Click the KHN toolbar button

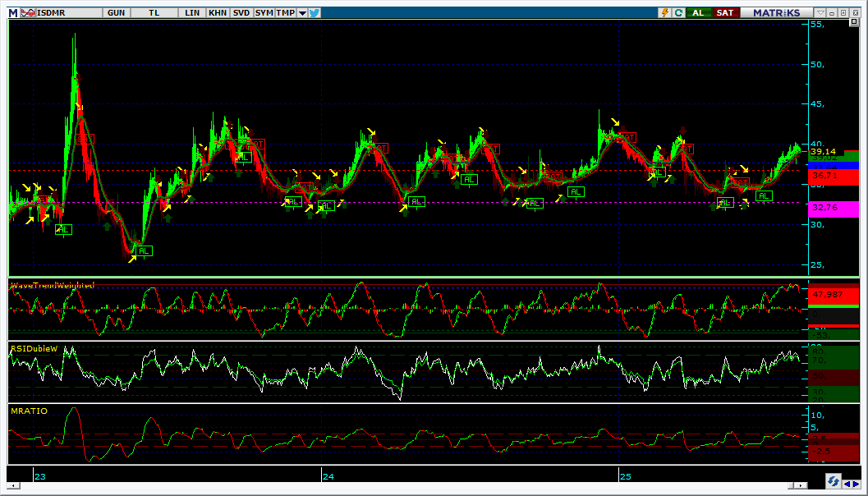(x=218, y=13)
